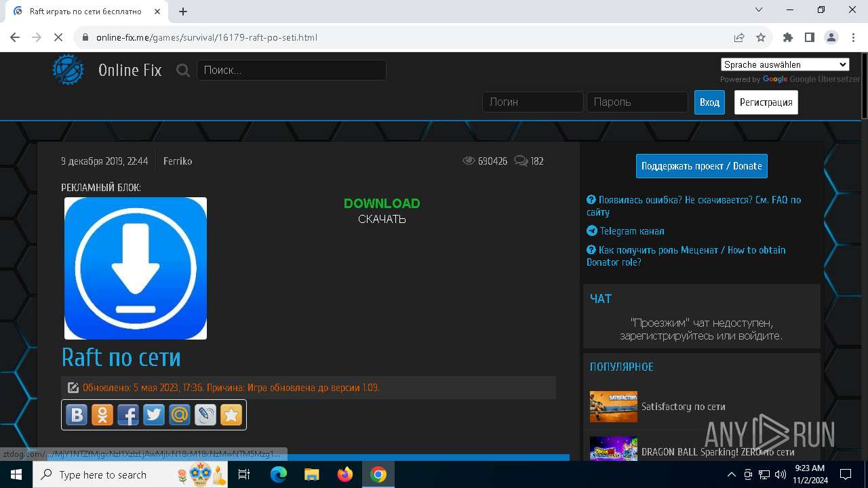Open Satisfactory по сети link
The image size is (868, 488).
pyautogui.click(x=684, y=407)
